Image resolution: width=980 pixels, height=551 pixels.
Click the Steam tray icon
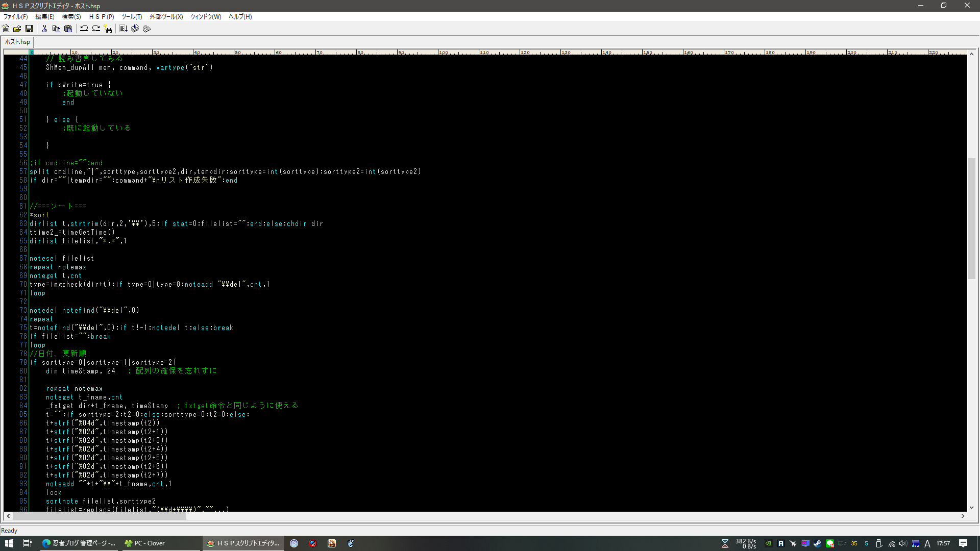coord(817,544)
